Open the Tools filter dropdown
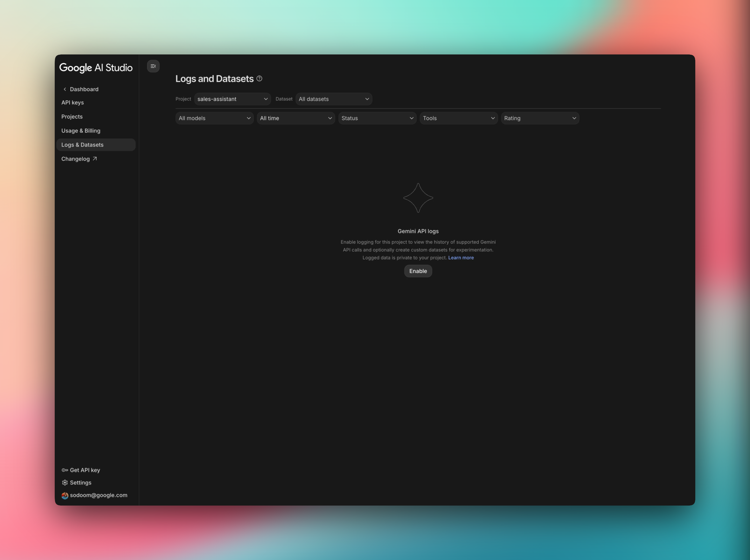This screenshot has height=560, width=750. (x=459, y=118)
